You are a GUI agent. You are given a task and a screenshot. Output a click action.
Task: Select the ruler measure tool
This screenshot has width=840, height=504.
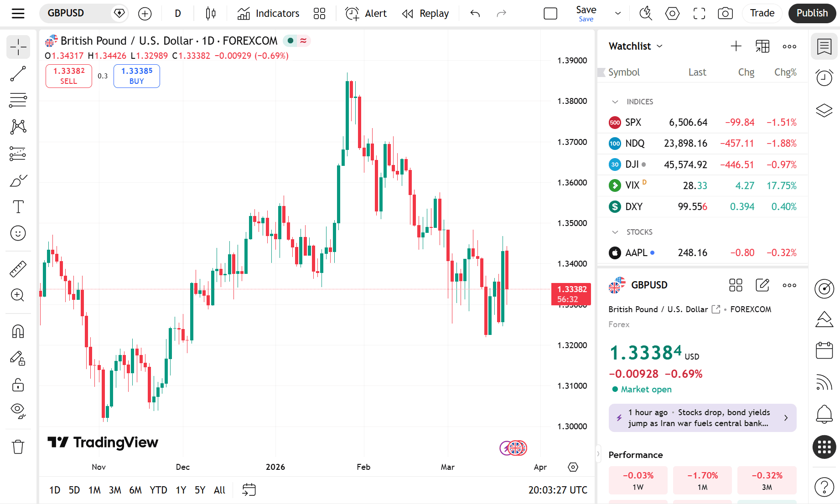(x=18, y=269)
